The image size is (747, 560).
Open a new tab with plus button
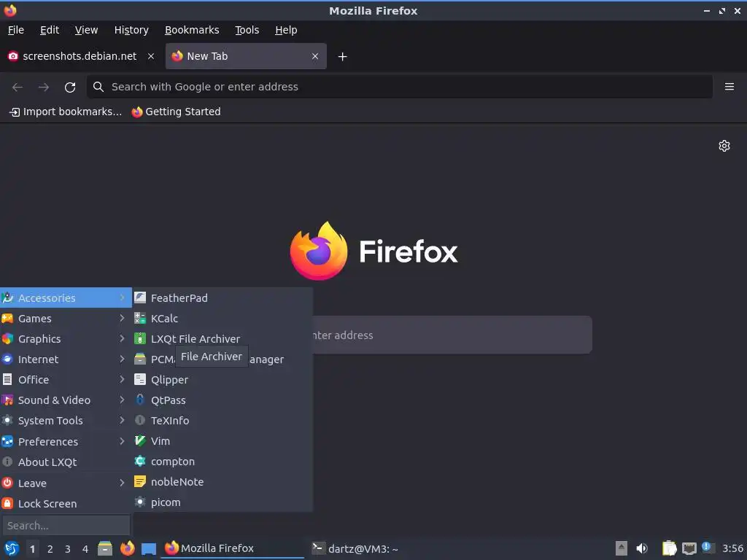pyautogui.click(x=343, y=57)
